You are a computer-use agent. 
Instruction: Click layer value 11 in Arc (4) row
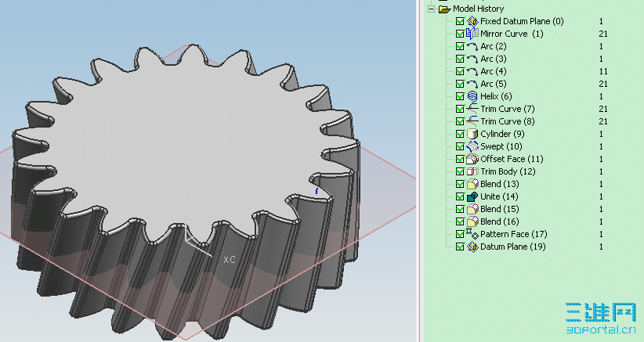point(603,71)
